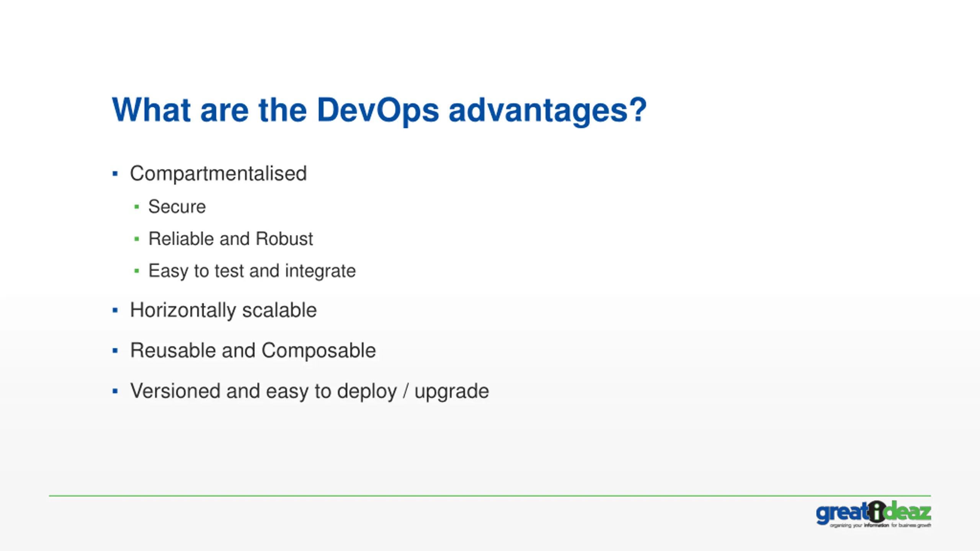Click the 'Horizontally scalable' text
The height and width of the screenshot is (551, 980).
(x=223, y=310)
